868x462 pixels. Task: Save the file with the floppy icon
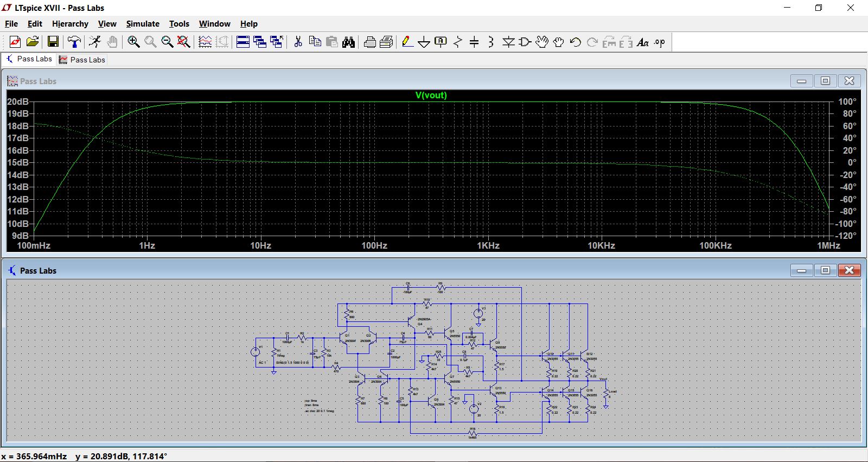pyautogui.click(x=53, y=42)
